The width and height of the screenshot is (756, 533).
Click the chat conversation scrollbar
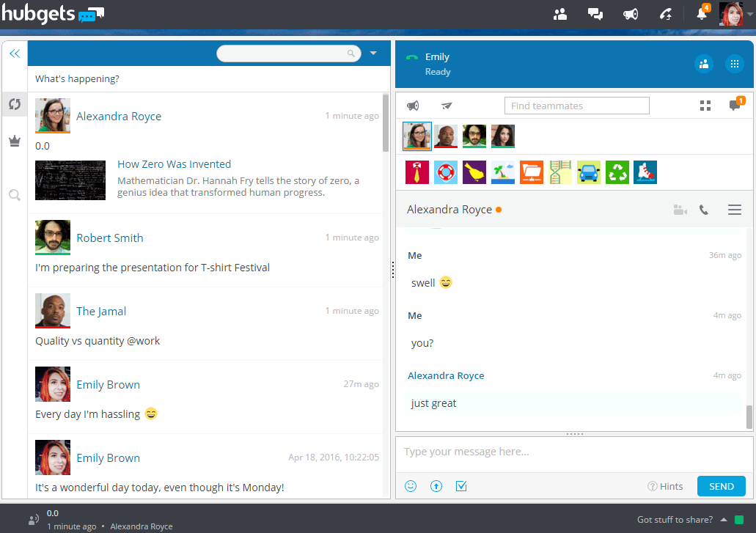point(749,416)
